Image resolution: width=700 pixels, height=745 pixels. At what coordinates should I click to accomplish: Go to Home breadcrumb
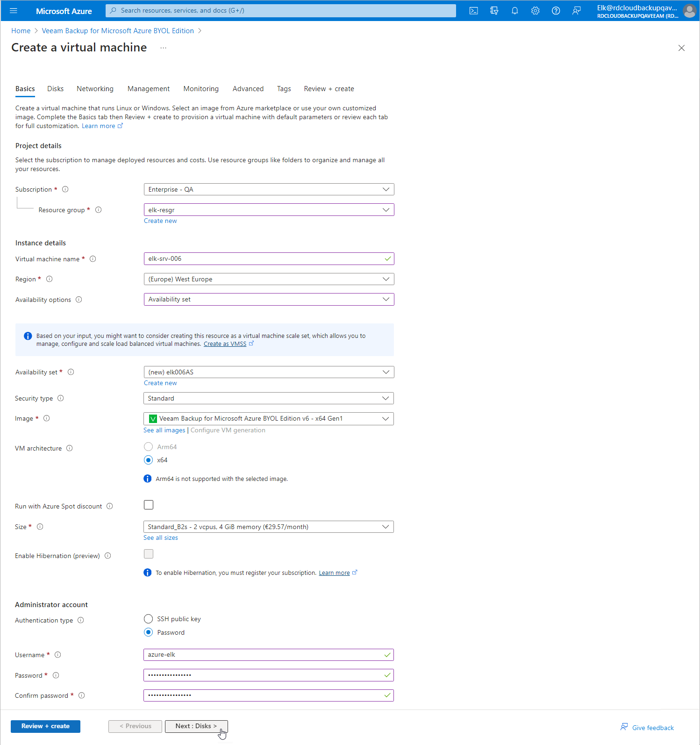tap(21, 31)
